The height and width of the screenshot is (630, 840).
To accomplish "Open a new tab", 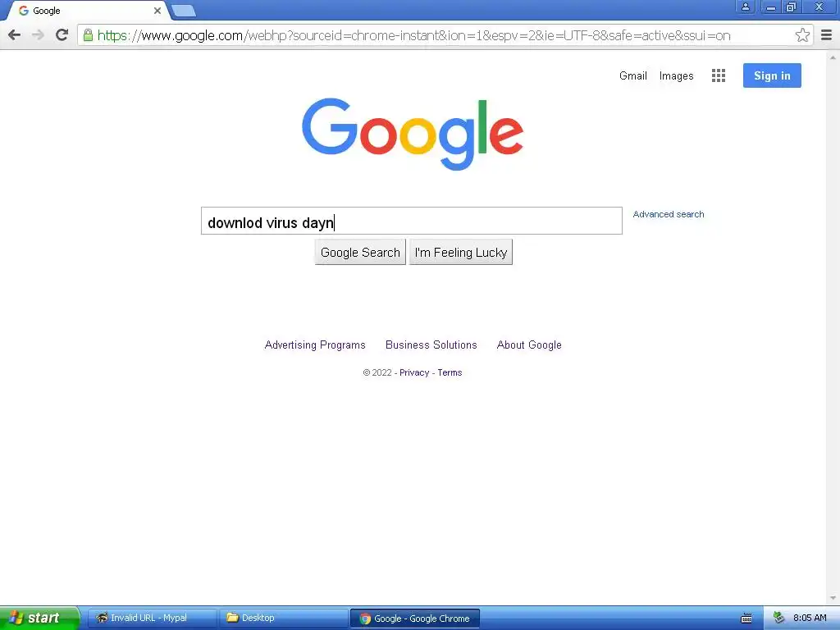I will coord(183,11).
